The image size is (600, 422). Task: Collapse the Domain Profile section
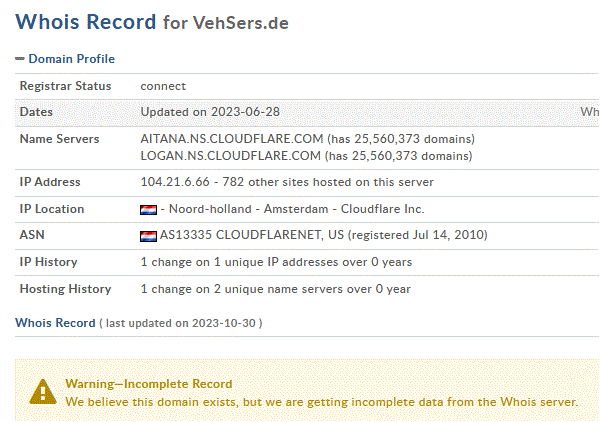coord(20,59)
